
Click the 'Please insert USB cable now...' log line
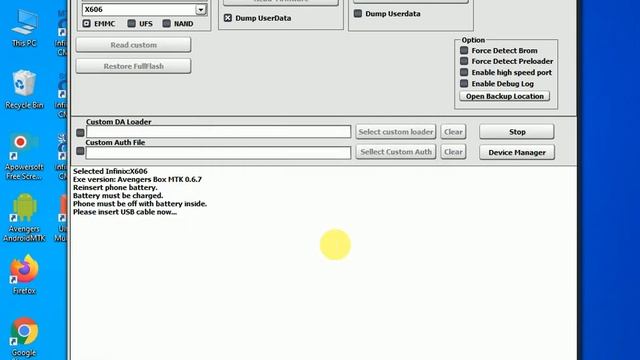(x=125, y=212)
